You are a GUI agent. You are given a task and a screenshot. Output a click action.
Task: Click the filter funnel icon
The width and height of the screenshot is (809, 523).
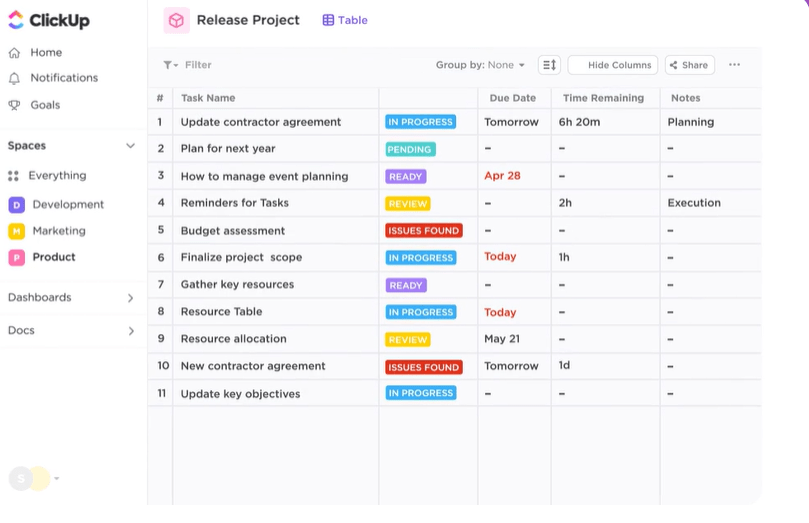pos(170,65)
